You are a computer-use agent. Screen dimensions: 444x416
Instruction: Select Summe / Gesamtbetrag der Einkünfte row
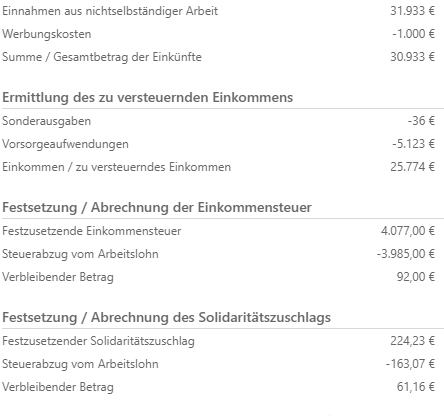[218, 57]
